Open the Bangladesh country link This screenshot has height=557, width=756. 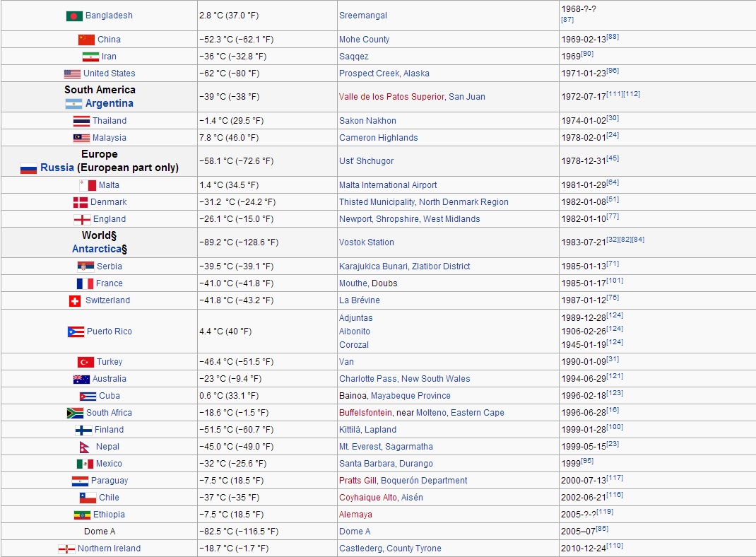click(x=109, y=16)
